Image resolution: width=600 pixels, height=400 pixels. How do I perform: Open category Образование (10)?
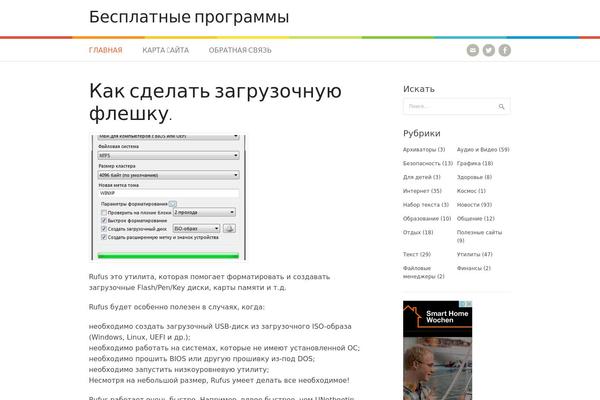coord(427,219)
